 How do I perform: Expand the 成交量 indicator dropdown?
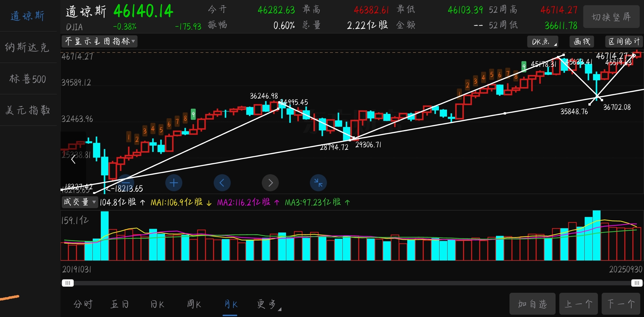(x=79, y=202)
